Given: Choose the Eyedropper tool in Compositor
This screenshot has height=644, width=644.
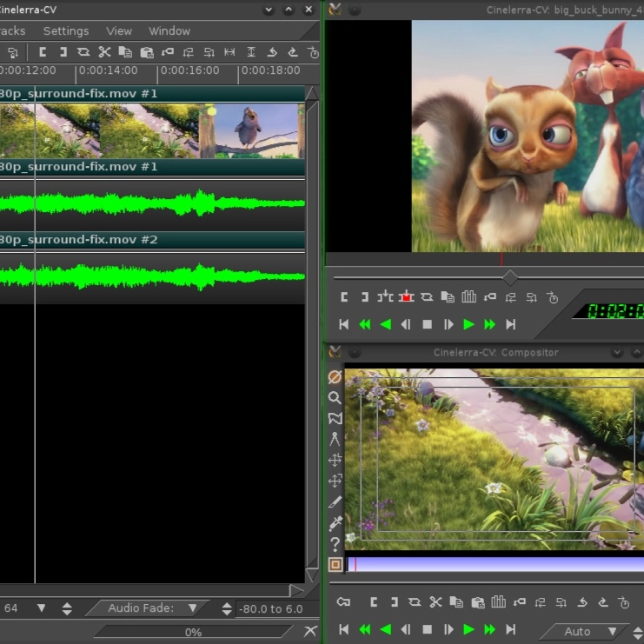Looking at the screenshot, I should coord(335,523).
